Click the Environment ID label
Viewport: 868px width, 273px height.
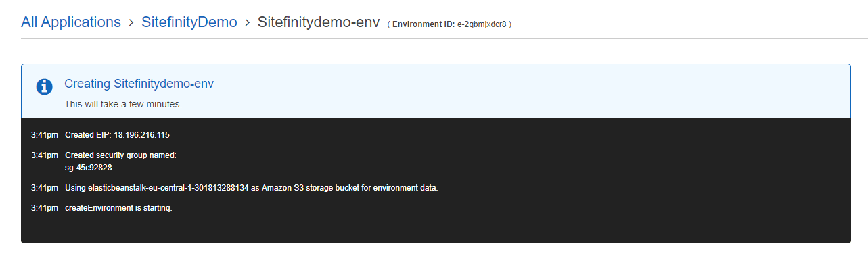point(423,25)
